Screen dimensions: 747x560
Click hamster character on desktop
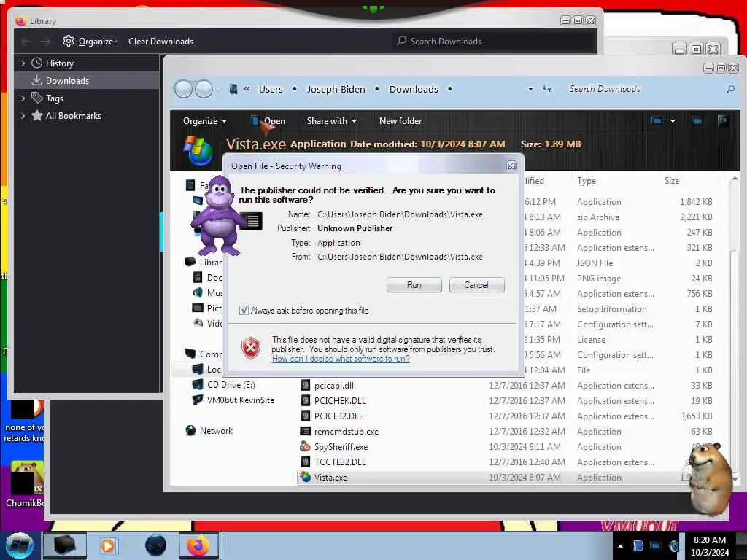(x=710, y=478)
